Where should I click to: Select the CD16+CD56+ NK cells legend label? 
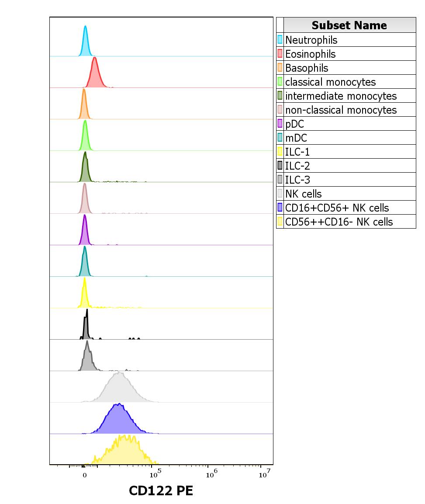(337, 208)
